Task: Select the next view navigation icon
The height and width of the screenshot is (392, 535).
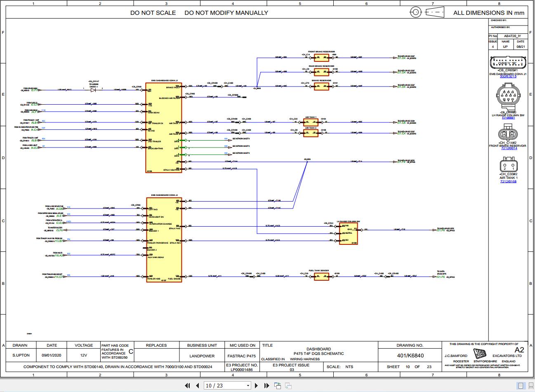Action: coord(288,385)
